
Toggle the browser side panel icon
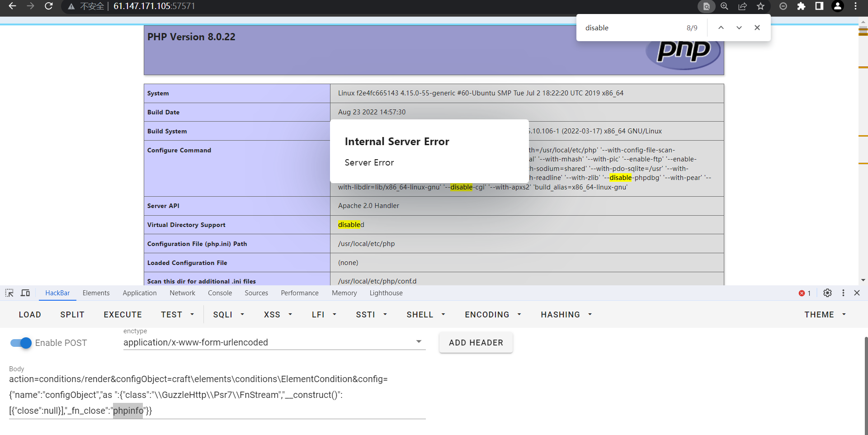pos(819,6)
